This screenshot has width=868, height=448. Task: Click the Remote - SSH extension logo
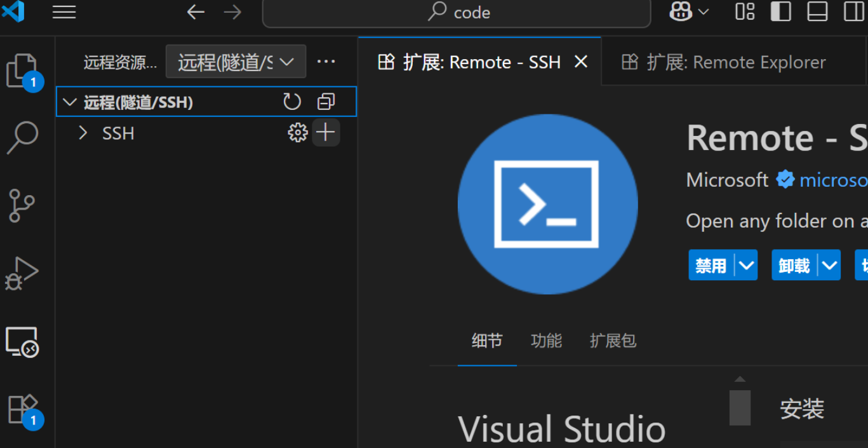click(548, 204)
